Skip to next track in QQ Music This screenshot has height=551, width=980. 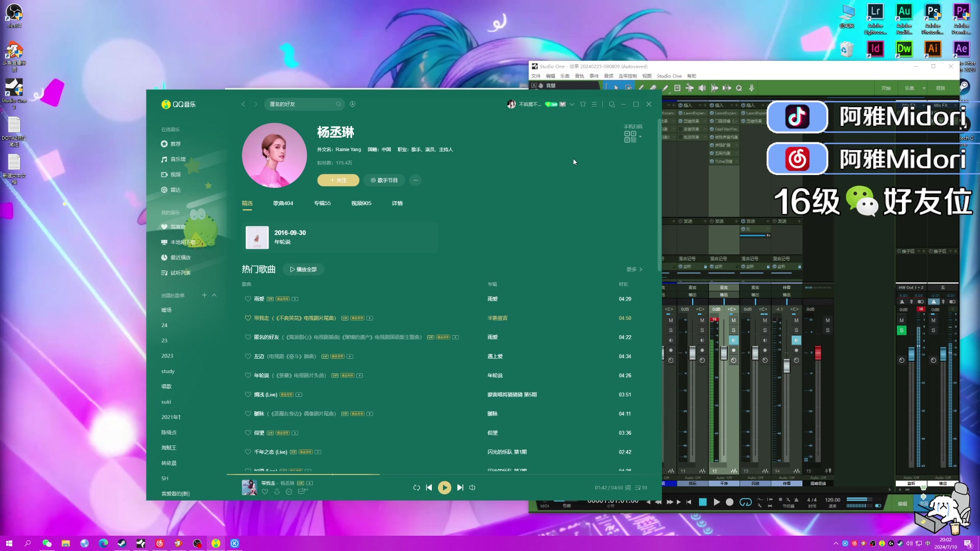pyautogui.click(x=460, y=487)
